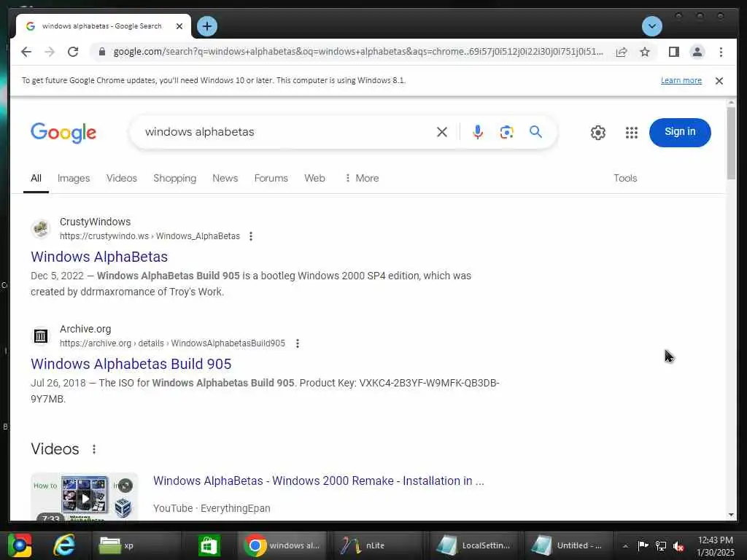Viewport: 747px width, 560px height.
Task: Click the address bar URL field
Action: point(358,52)
